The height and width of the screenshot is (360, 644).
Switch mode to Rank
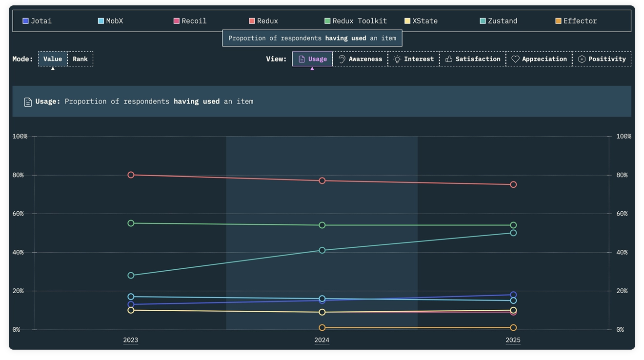(80, 59)
